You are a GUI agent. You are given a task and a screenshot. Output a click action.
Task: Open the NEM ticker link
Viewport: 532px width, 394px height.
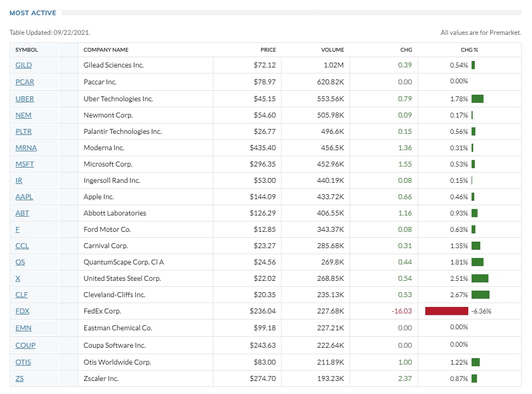23,115
